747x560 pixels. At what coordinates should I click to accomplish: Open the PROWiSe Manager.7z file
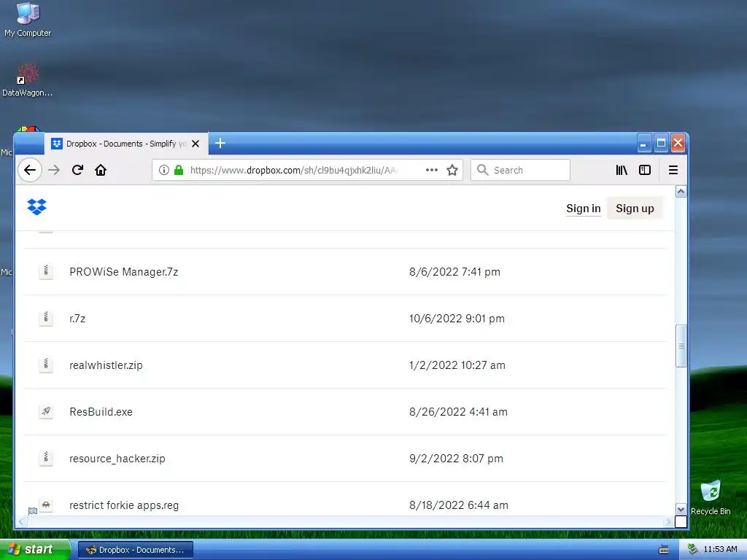(124, 272)
